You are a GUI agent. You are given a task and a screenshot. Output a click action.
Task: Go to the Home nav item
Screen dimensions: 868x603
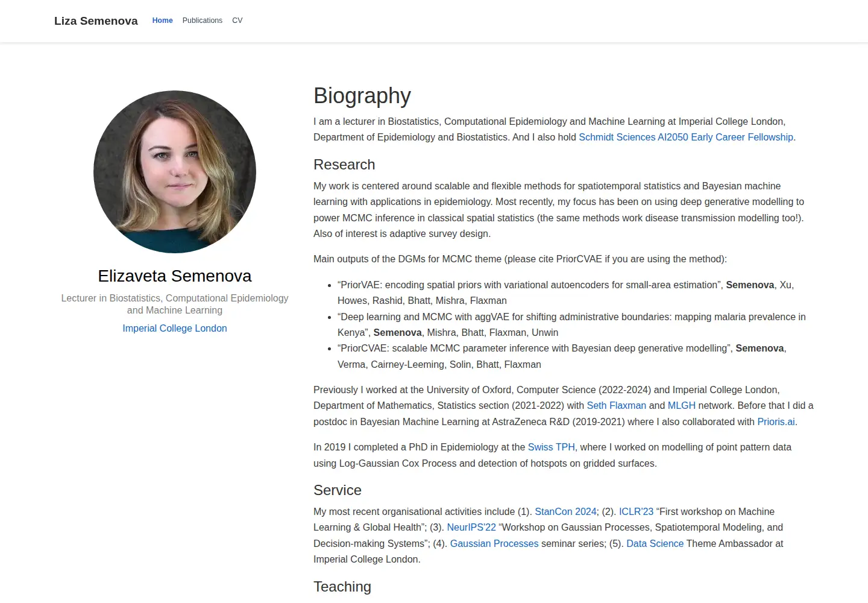pyautogui.click(x=162, y=21)
